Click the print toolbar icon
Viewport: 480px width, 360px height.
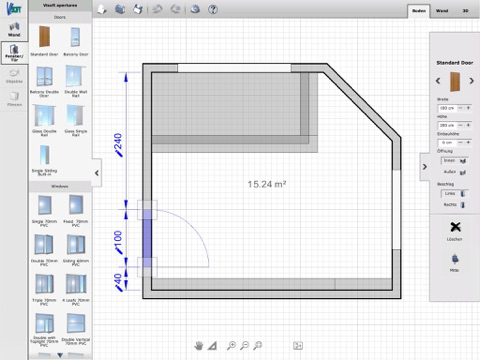pyautogui.click(x=138, y=9)
